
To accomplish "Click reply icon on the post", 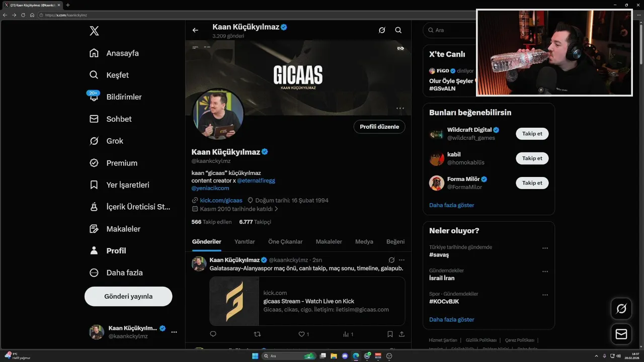I will [213, 334].
